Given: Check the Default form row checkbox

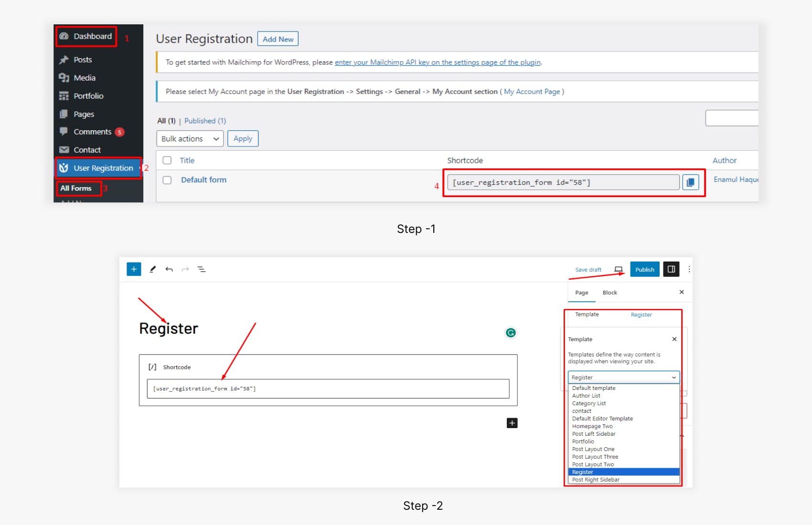Looking at the screenshot, I should (167, 180).
